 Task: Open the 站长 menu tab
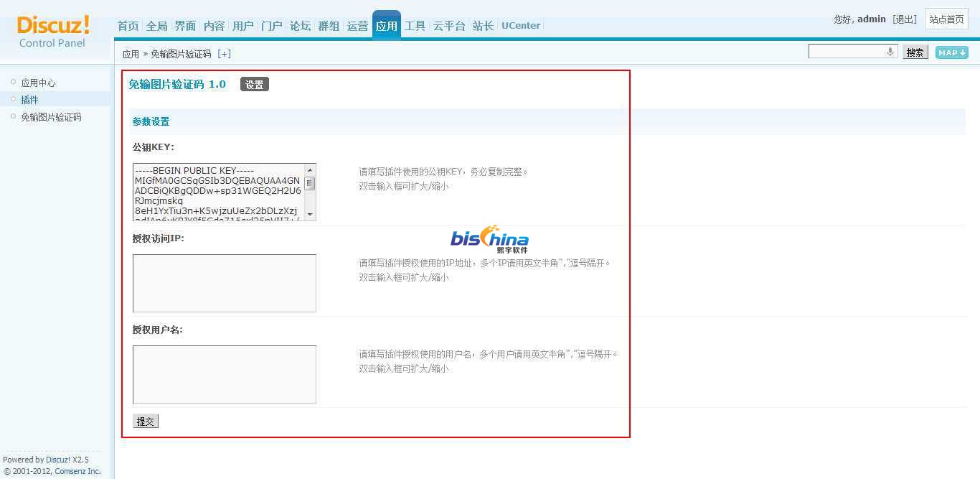(483, 26)
